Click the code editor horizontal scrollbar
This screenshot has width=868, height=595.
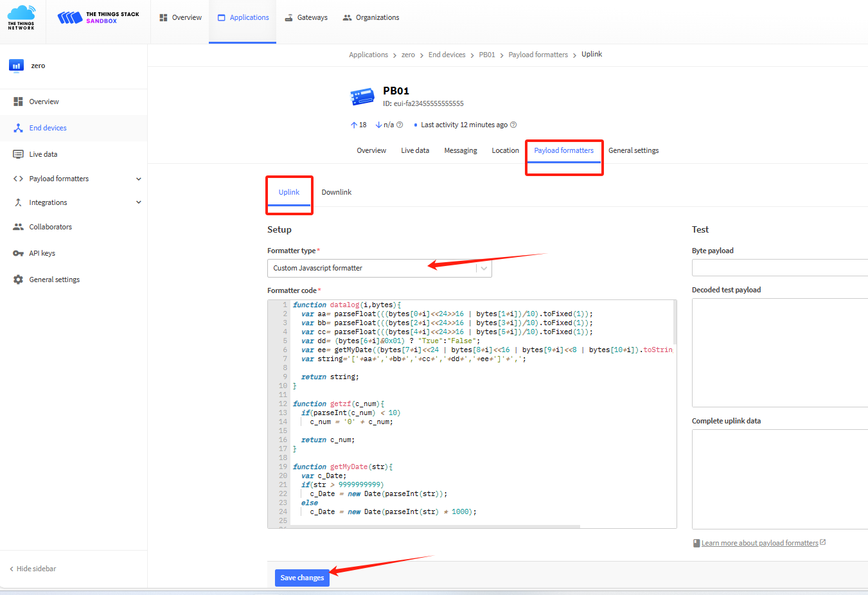(435, 527)
